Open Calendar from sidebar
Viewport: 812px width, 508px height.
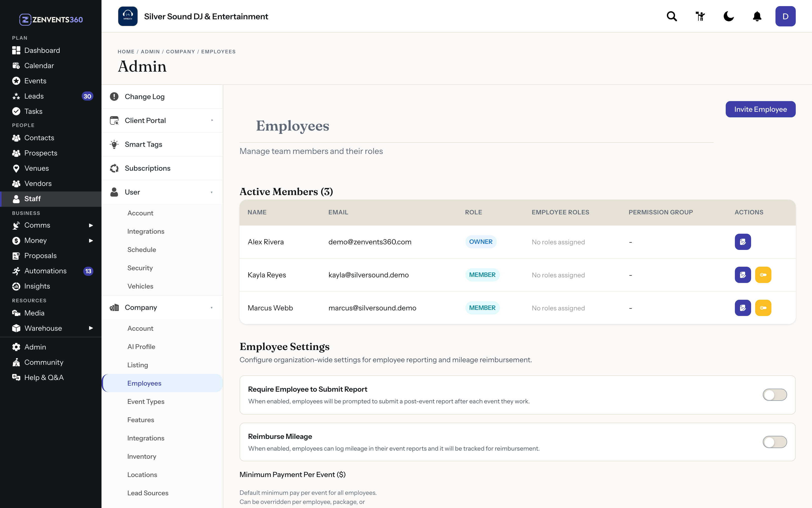[51, 66]
